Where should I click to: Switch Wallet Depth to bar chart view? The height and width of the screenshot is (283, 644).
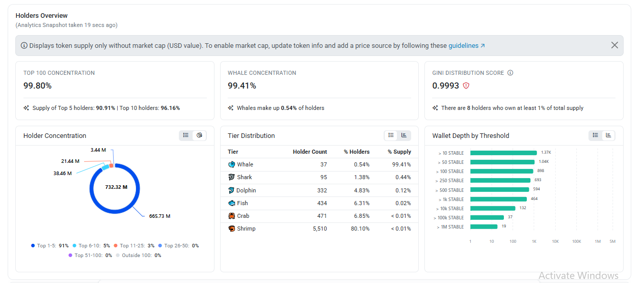pos(608,135)
